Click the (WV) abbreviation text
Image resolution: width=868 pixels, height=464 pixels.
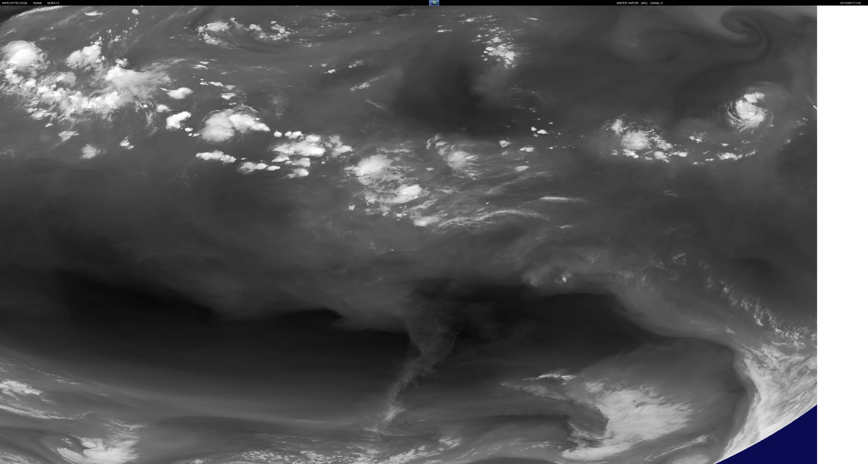click(x=644, y=3)
